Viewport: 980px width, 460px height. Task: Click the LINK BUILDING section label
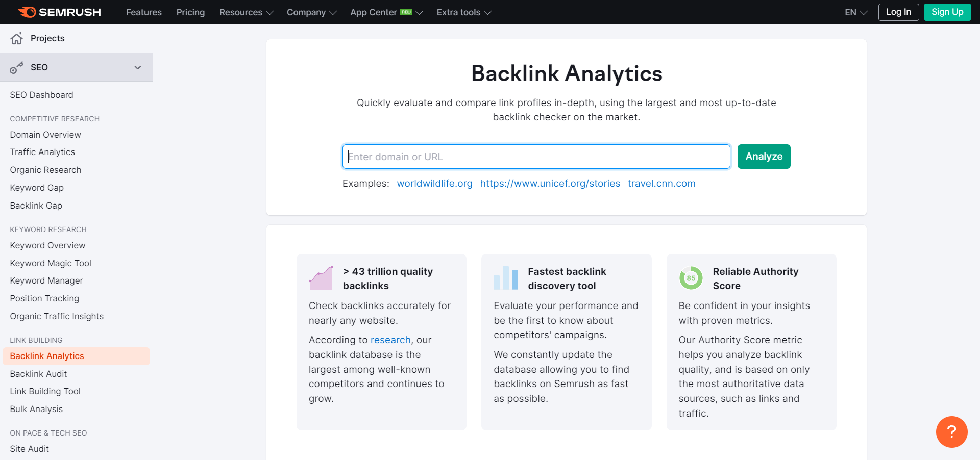pyautogui.click(x=36, y=340)
